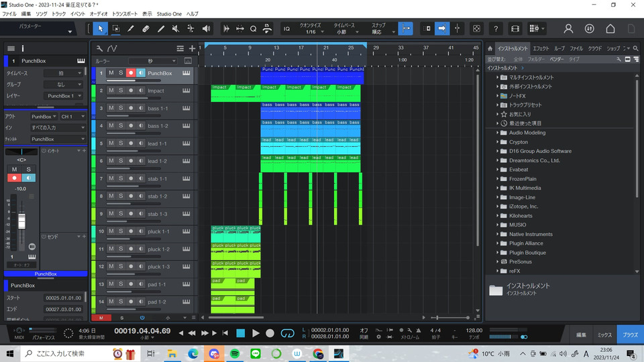Open the トランスポート menu
This screenshot has height=362, width=644.
point(125,13)
